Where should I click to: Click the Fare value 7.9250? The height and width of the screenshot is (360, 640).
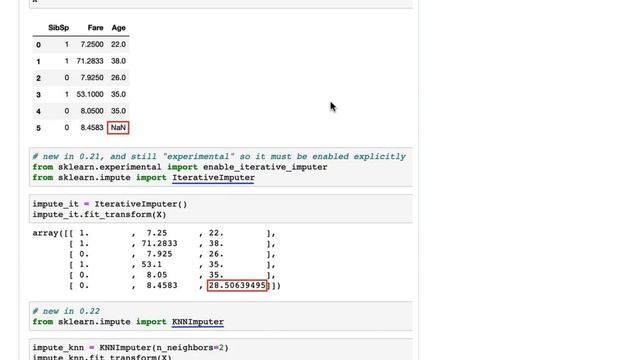(92, 78)
